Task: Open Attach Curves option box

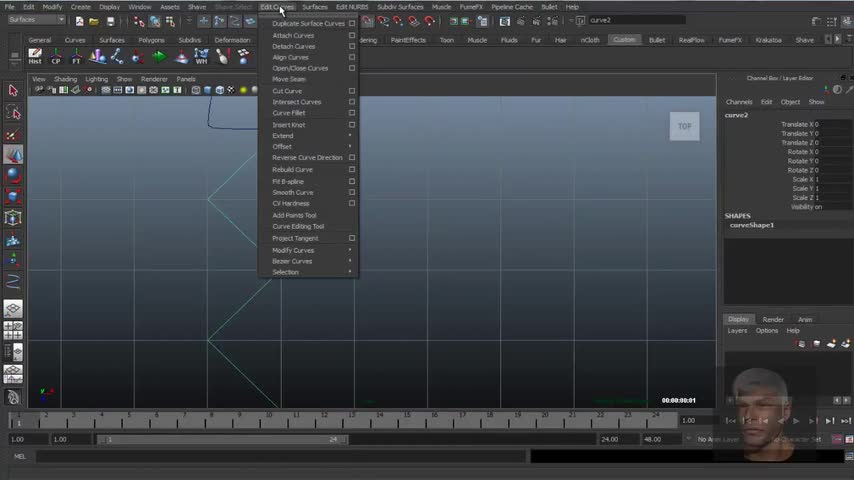Action: click(x=352, y=35)
